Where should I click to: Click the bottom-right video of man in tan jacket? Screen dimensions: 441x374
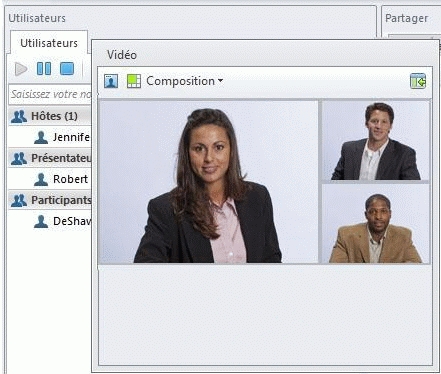pos(376,224)
